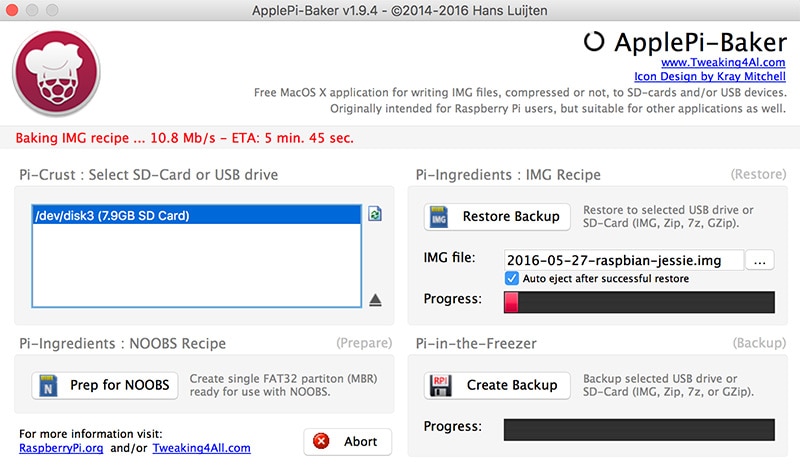Toggle Auto eject after successful restore
Image resolution: width=800 pixels, height=471 pixels.
click(x=512, y=278)
